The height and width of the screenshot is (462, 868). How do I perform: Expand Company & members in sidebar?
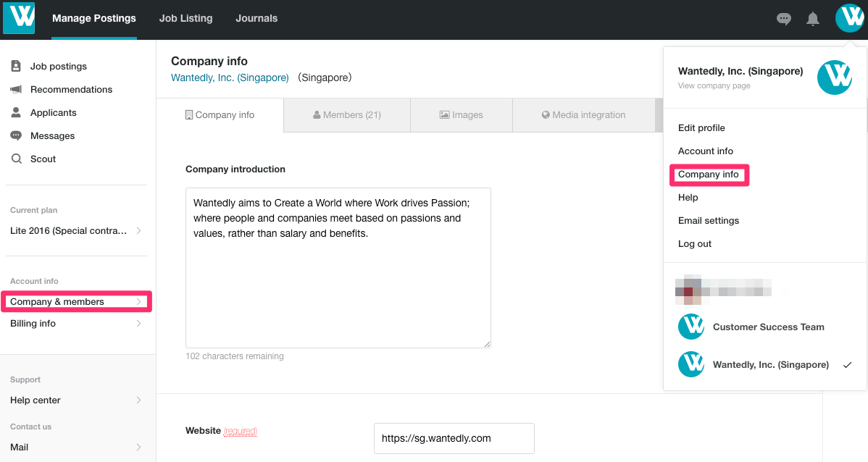point(76,301)
